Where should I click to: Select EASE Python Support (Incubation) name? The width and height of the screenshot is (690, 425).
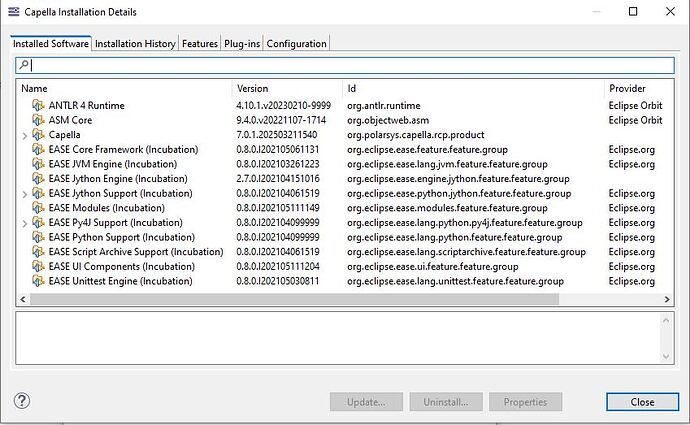[x=121, y=237]
